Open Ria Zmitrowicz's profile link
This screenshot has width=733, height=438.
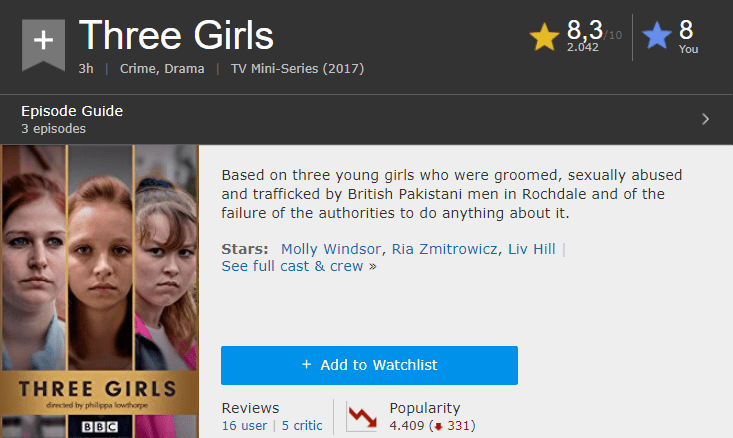click(443, 249)
